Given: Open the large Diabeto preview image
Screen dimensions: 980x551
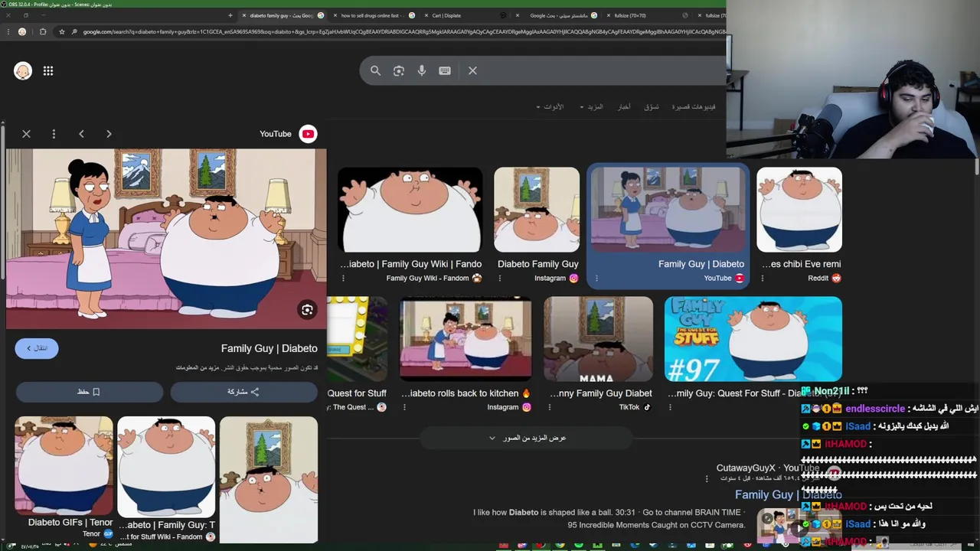Looking at the screenshot, I should [x=166, y=239].
